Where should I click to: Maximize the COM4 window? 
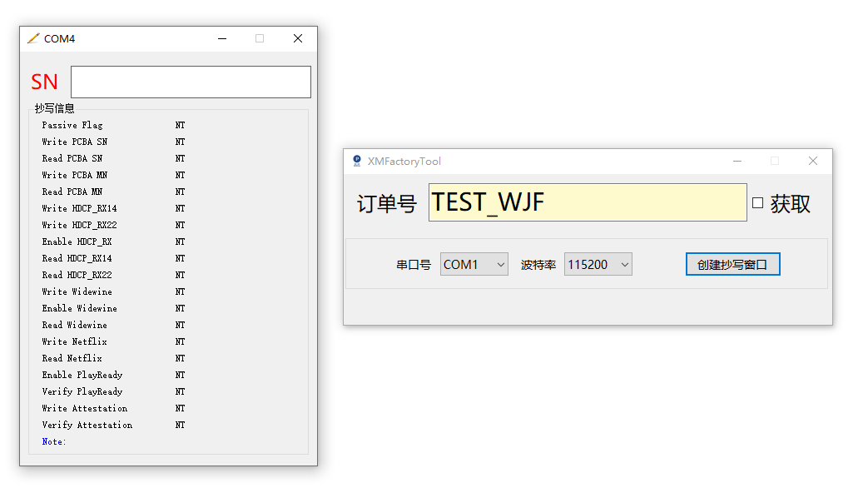click(260, 38)
